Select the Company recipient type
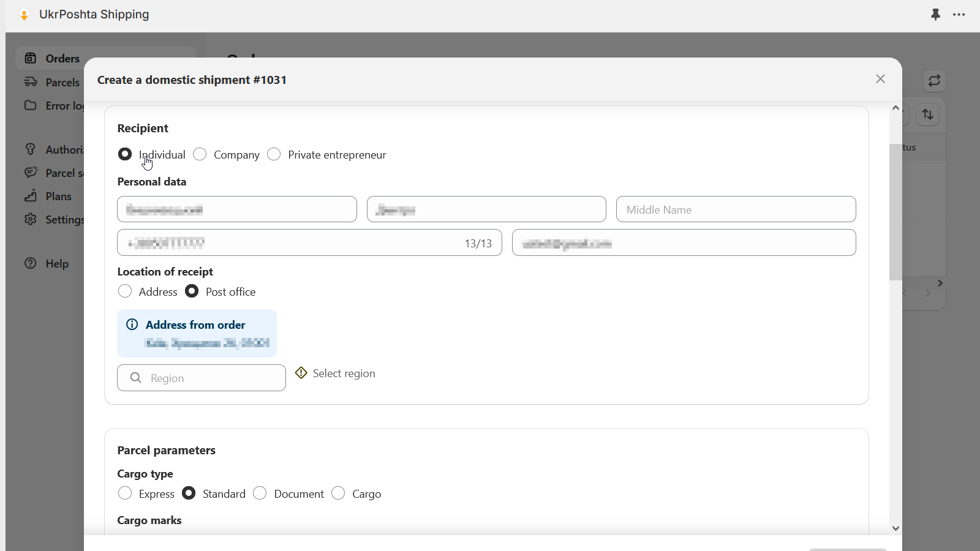The width and height of the screenshot is (980, 551). 200,154
